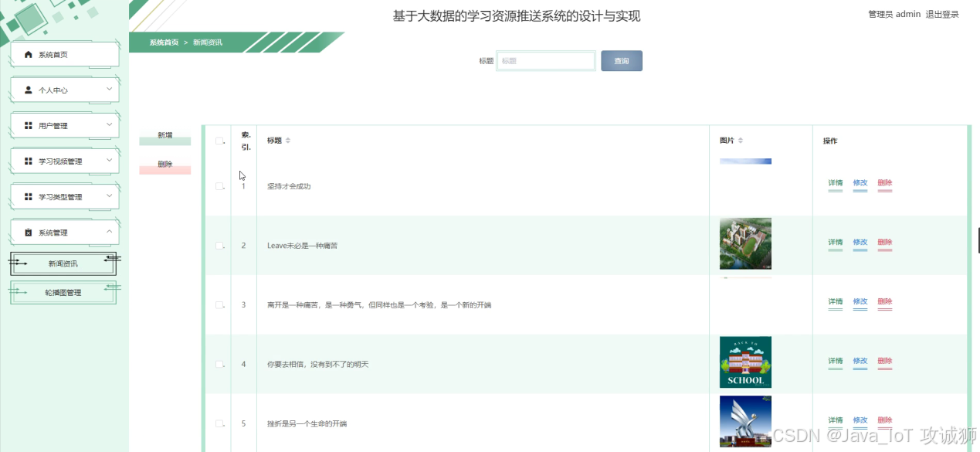Click the 管理员 admin account text
Viewport: 980px width, 452px height.
tap(894, 15)
